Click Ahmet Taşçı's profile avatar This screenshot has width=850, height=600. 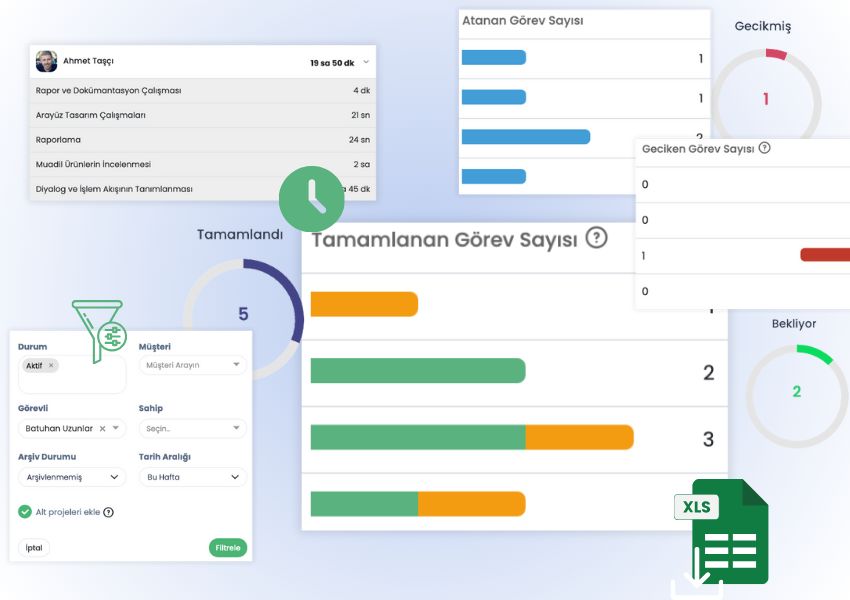[46, 62]
